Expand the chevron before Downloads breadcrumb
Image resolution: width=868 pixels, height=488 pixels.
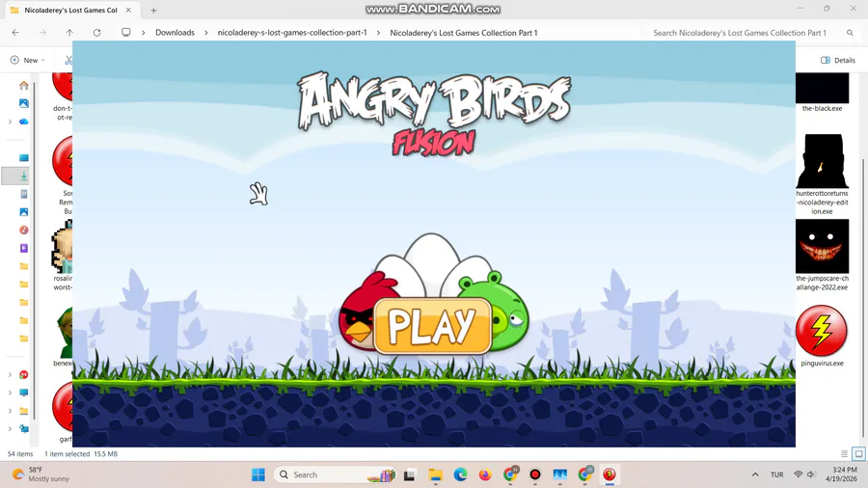pyautogui.click(x=144, y=33)
